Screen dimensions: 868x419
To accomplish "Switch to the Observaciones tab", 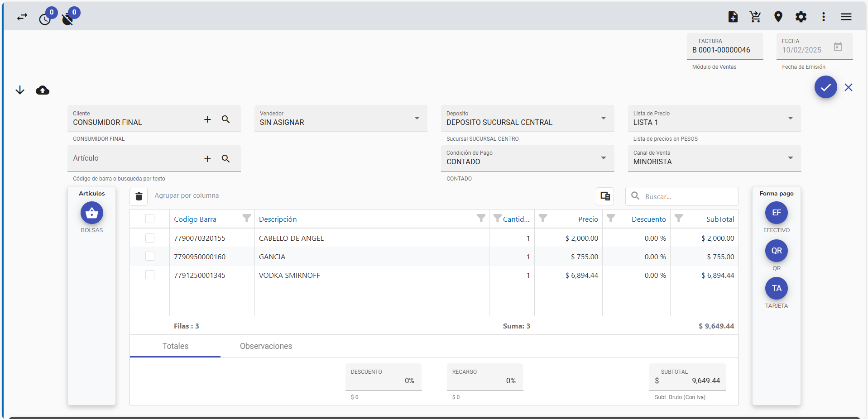I will coord(266,346).
